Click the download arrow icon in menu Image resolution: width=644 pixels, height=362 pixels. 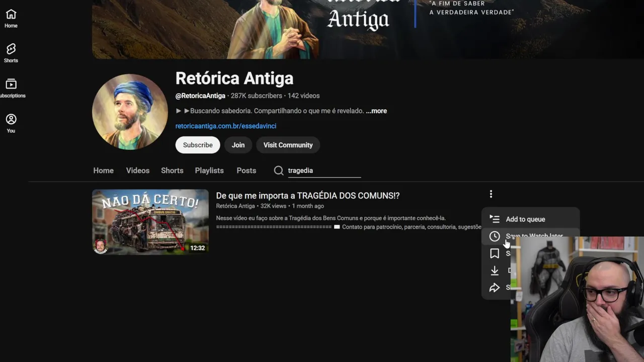(x=495, y=270)
